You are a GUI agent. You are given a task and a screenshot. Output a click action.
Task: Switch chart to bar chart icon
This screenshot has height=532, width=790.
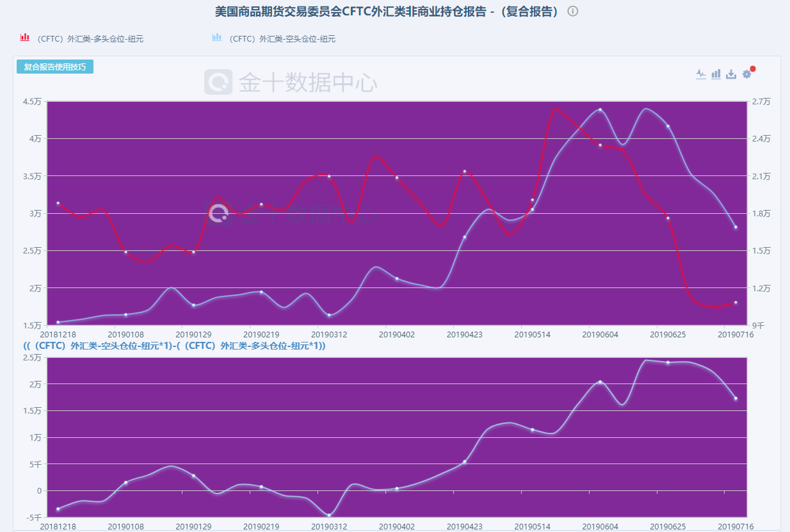[x=716, y=74]
